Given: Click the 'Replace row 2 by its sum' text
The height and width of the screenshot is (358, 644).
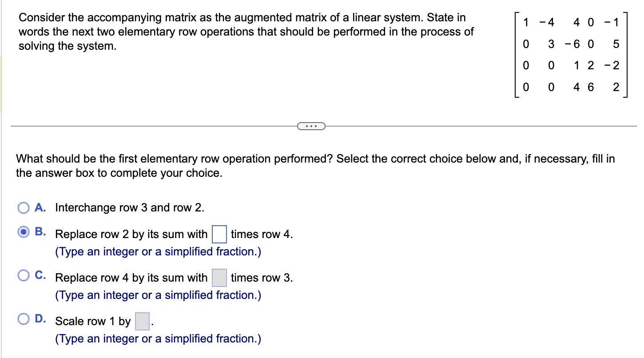Looking at the screenshot, I should (131, 234).
